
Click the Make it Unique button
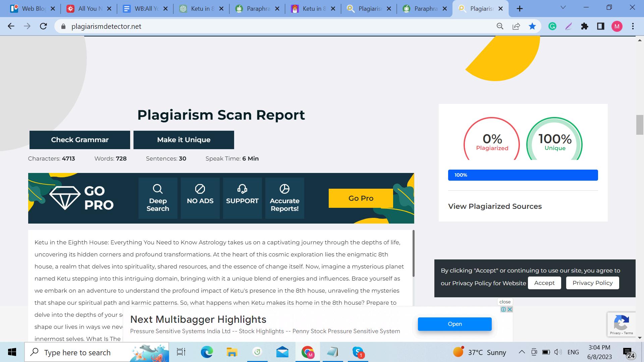pyautogui.click(x=183, y=140)
